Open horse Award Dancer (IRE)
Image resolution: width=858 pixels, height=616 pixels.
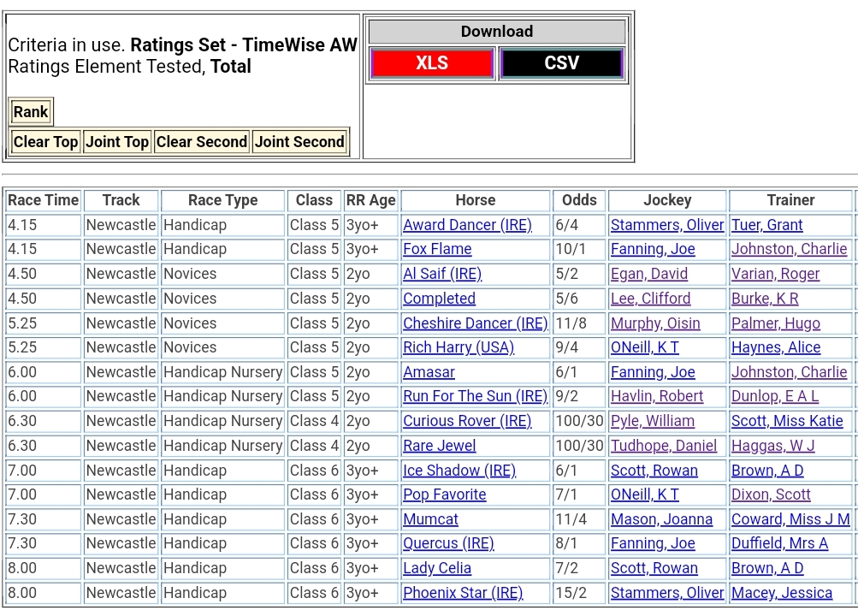coord(467,225)
